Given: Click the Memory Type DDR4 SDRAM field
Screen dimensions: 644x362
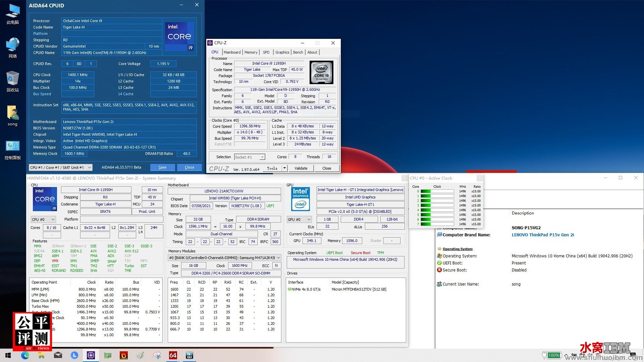Looking at the screenshot, I should pyautogui.click(x=258, y=220).
